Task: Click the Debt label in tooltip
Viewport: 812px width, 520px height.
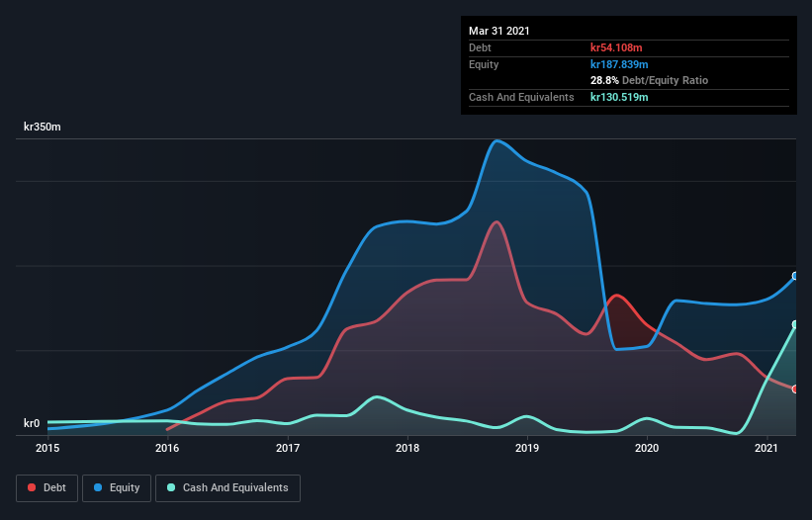Action: tap(480, 47)
